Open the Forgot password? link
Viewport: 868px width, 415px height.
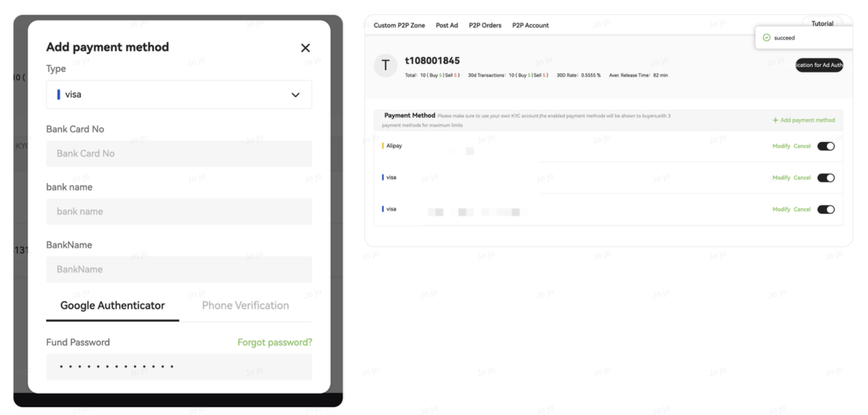pos(274,342)
